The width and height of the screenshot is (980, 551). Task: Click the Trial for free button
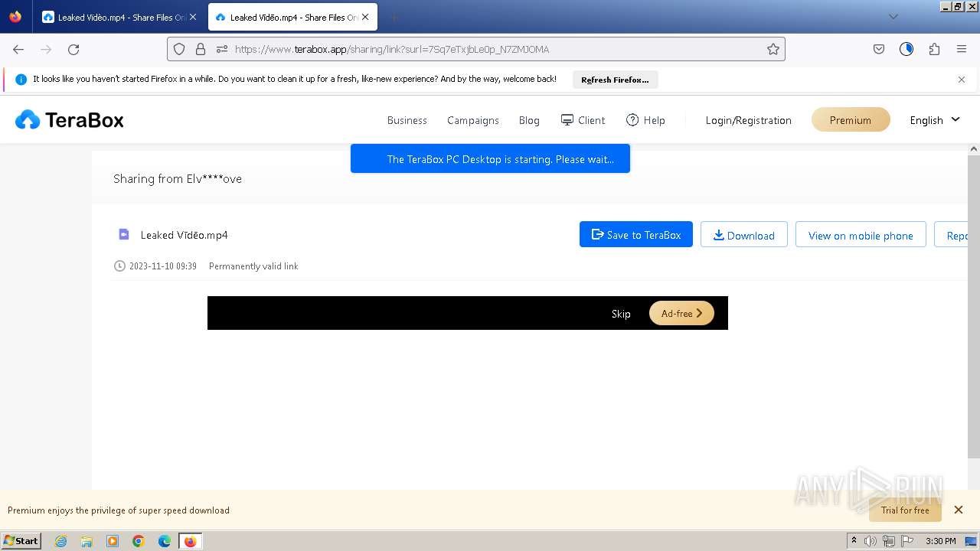(905, 510)
